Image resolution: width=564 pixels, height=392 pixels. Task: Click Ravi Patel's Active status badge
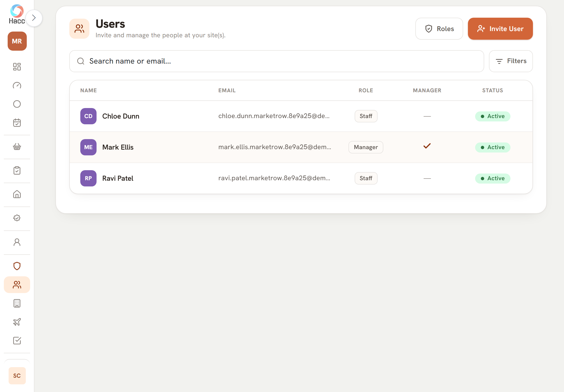point(493,178)
